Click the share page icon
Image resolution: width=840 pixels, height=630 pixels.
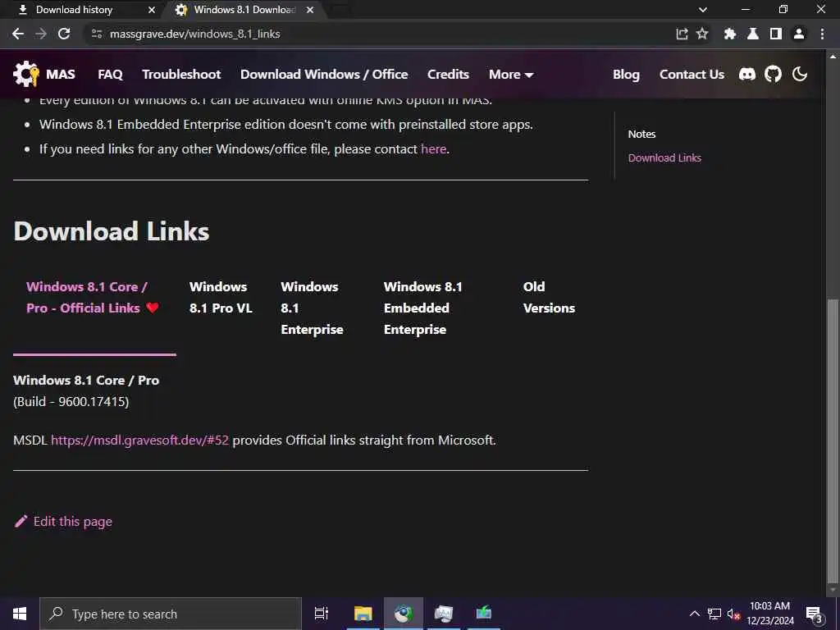pos(682,34)
